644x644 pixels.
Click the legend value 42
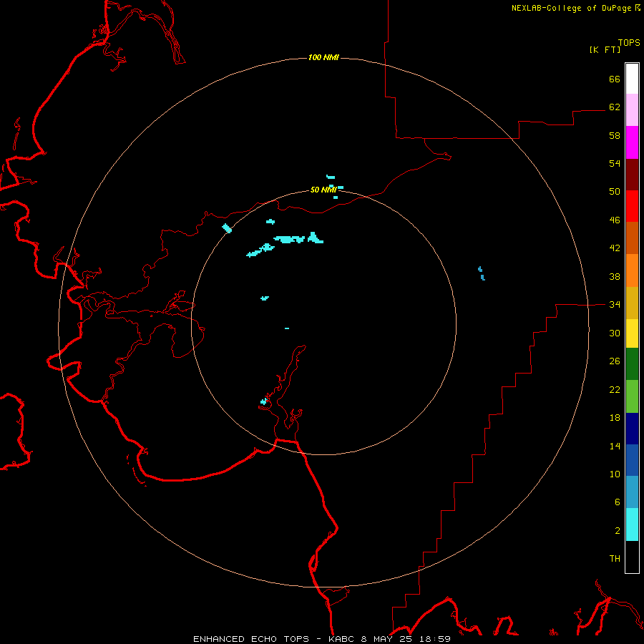pyautogui.click(x=615, y=248)
